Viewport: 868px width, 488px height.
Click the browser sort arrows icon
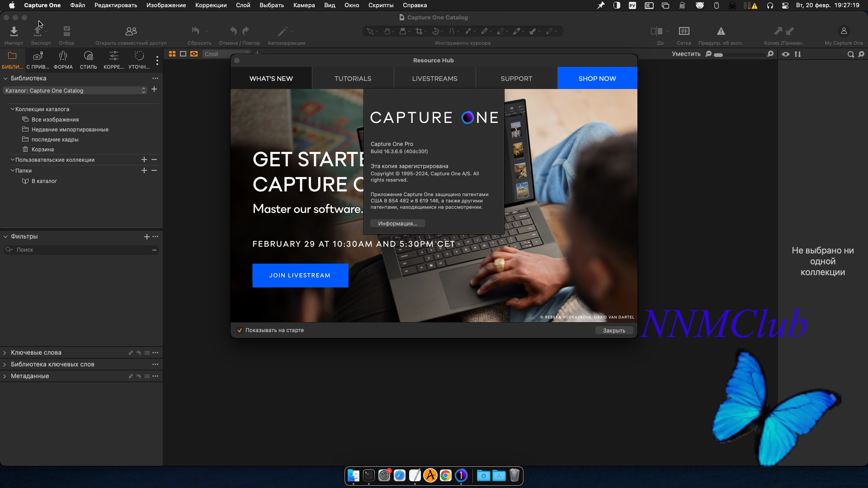[798, 54]
